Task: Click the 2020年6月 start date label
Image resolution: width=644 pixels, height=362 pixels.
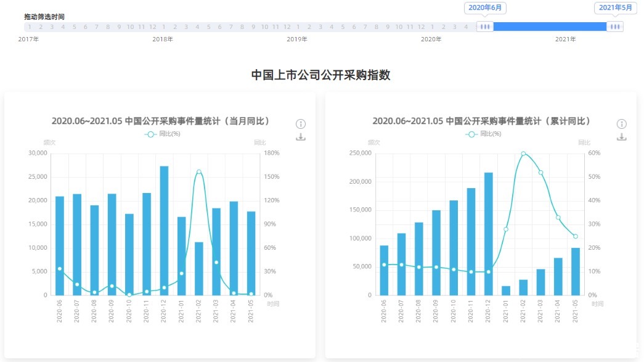Action: (x=485, y=7)
